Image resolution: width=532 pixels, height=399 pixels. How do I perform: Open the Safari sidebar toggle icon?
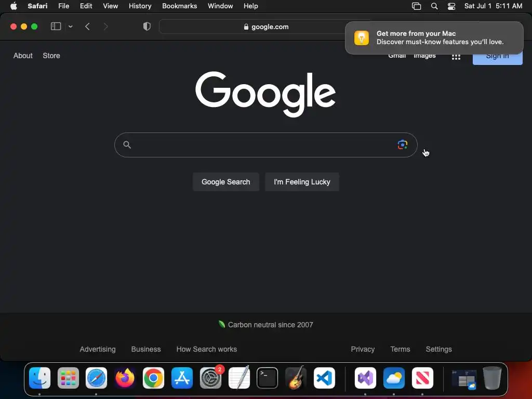(56, 26)
